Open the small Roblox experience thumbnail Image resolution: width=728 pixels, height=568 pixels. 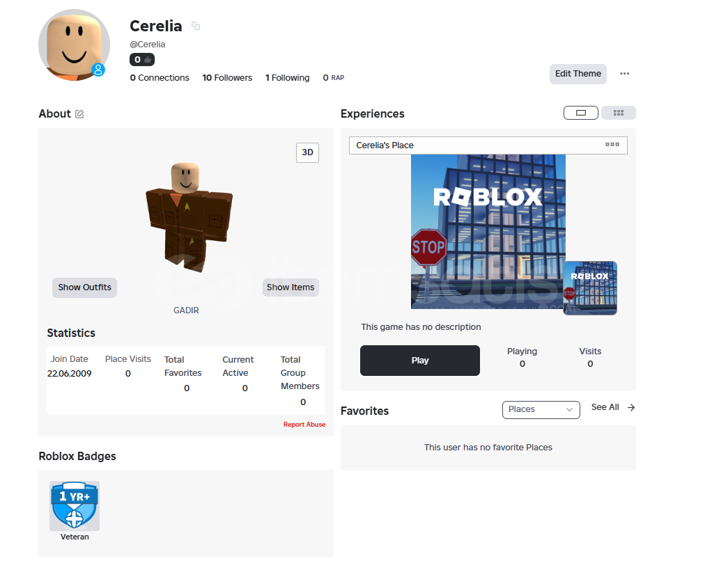(590, 288)
